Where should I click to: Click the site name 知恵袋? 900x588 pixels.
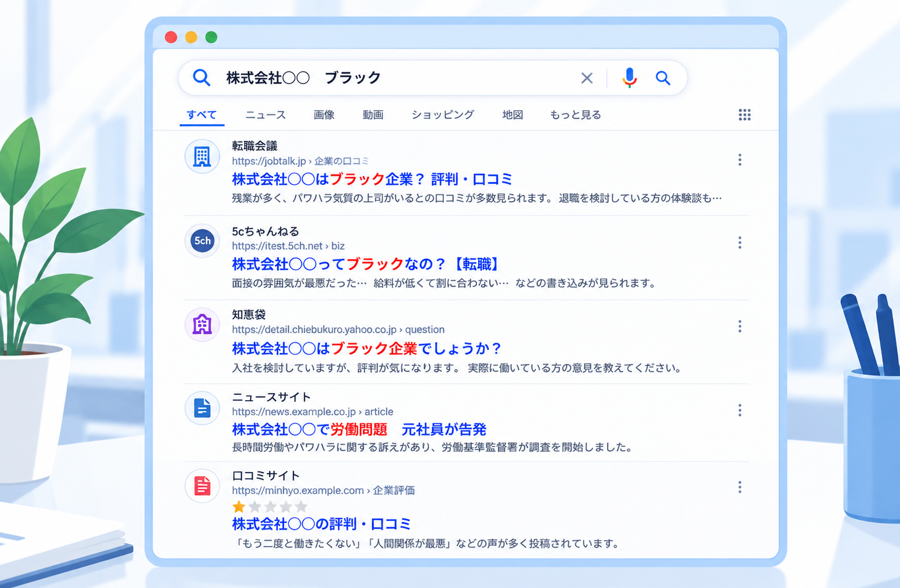249,314
